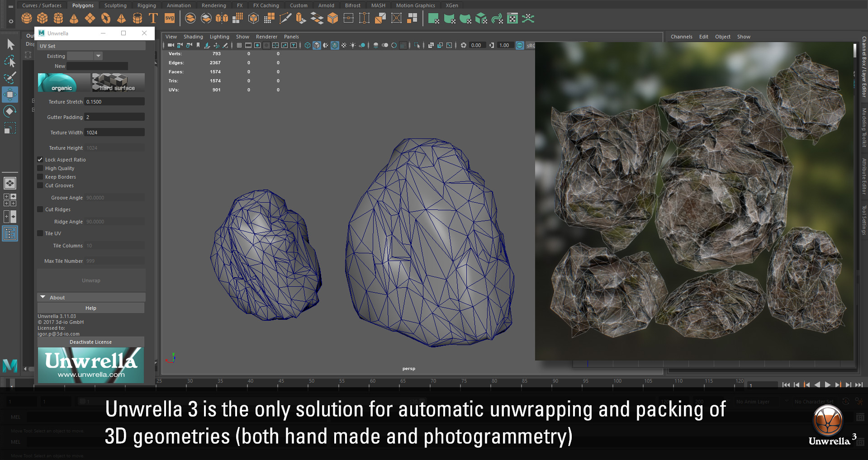Screen dimensions: 868x460
Task: Create a polygon cone from the shelf
Action: [74, 18]
